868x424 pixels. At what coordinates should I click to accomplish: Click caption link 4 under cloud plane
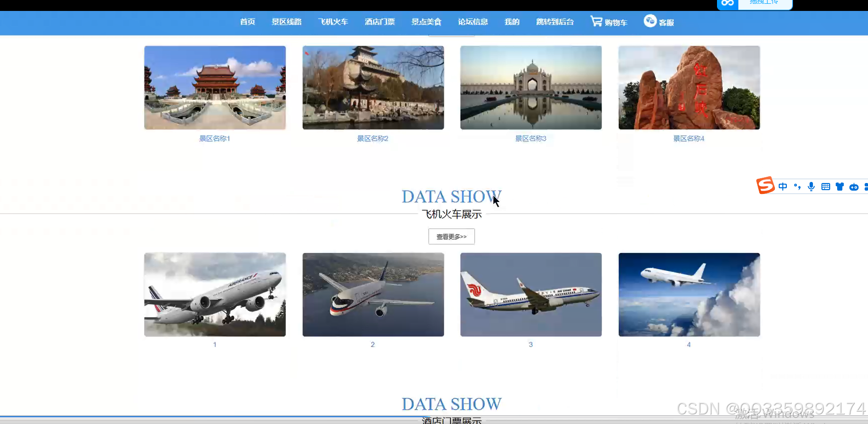click(689, 345)
